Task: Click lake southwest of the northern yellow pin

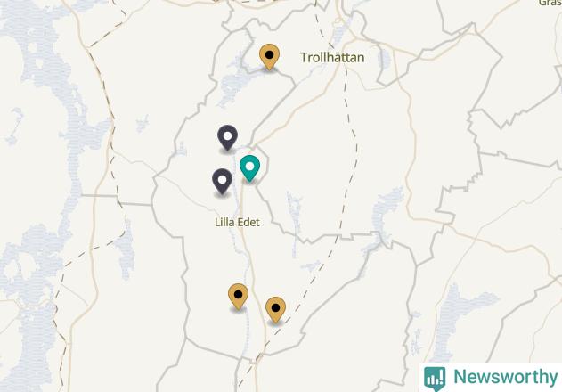Action: 235,83
